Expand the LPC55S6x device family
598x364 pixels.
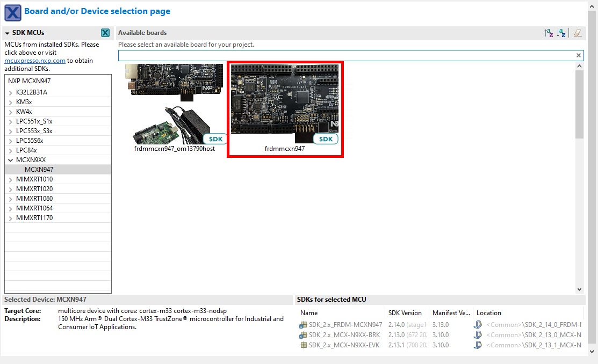pos(11,141)
